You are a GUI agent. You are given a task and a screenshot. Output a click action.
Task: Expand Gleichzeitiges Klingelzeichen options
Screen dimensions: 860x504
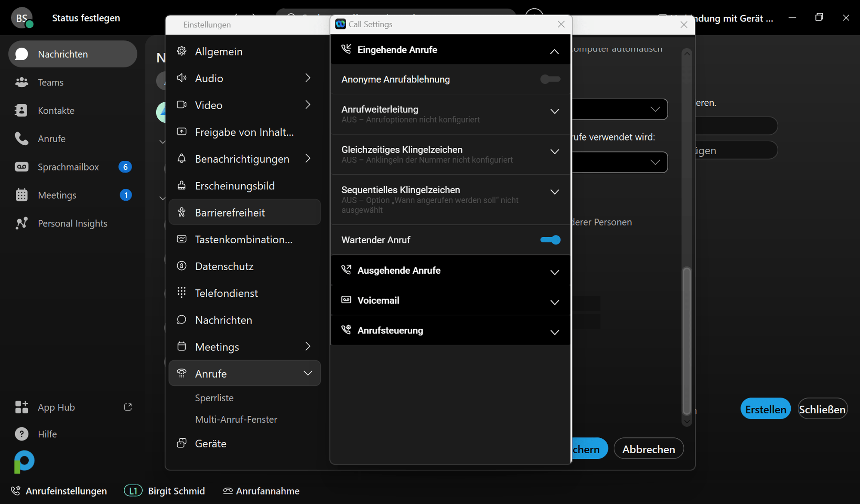pyautogui.click(x=554, y=152)
